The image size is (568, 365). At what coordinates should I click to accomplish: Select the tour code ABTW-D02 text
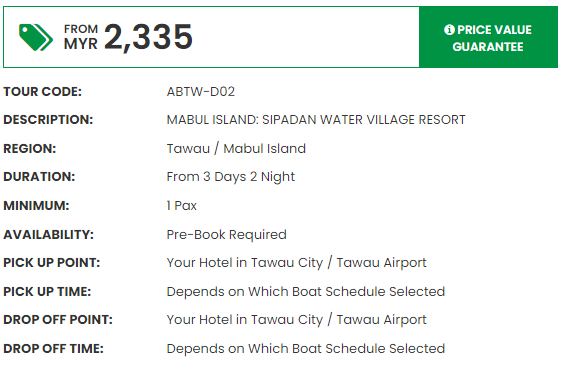coord(201,92)
